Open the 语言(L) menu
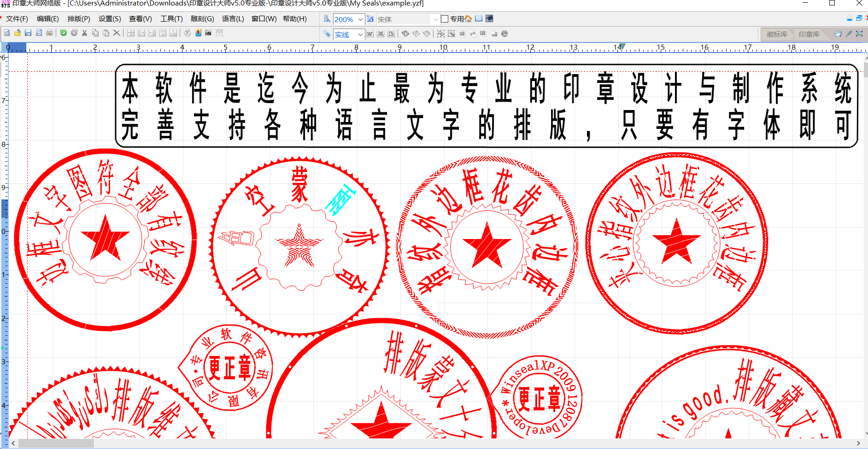The height and width of the screenshot is (449, 868). pyautogui.click(x=233, y=19)
